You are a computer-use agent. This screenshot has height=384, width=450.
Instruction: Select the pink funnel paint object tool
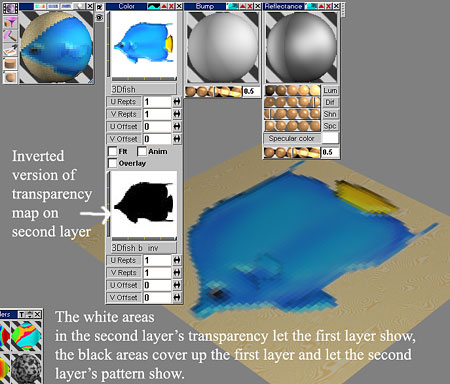coord(10,23)
